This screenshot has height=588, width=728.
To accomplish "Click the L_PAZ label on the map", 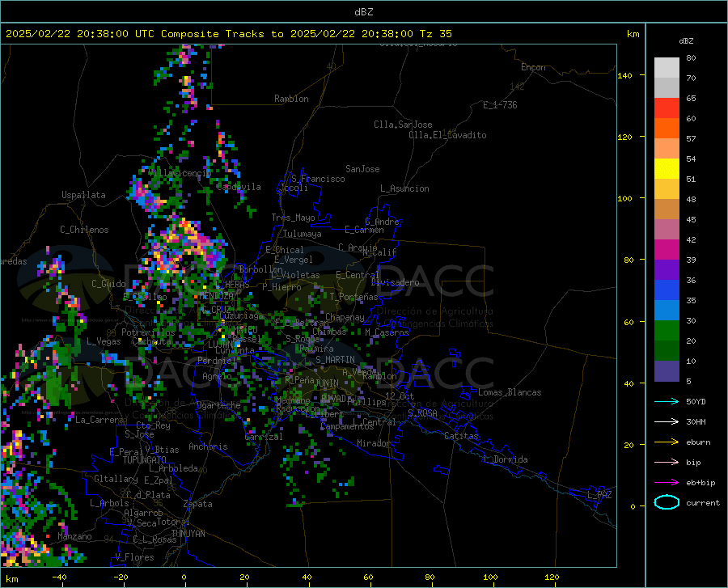I will click(x=599, y=495).
